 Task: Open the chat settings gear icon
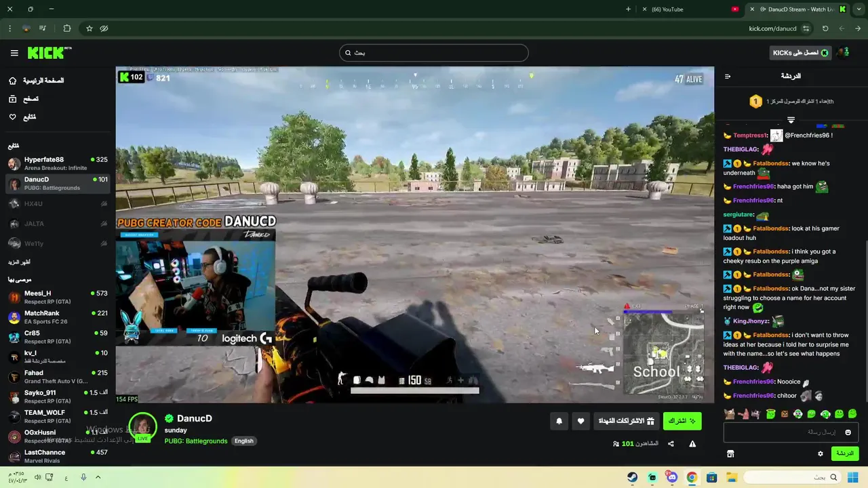coord(821,453)
